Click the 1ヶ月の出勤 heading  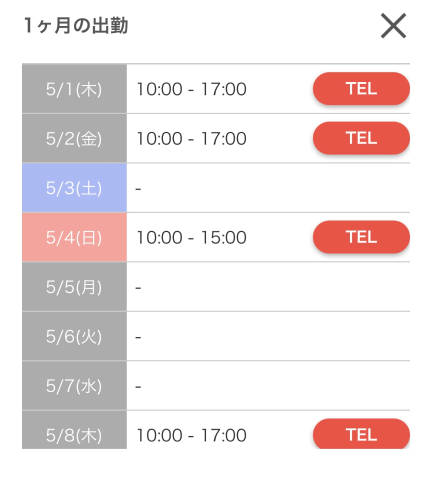pos(76,26)
